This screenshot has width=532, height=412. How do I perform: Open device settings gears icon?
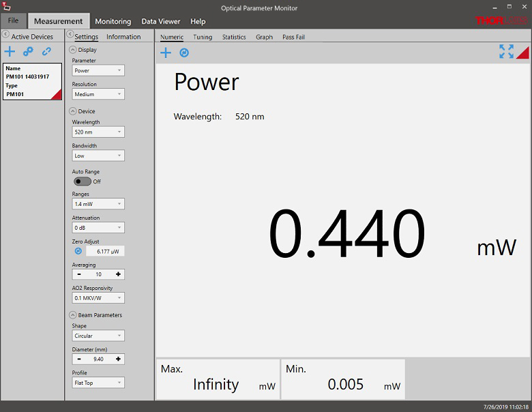tap(28, 52)
